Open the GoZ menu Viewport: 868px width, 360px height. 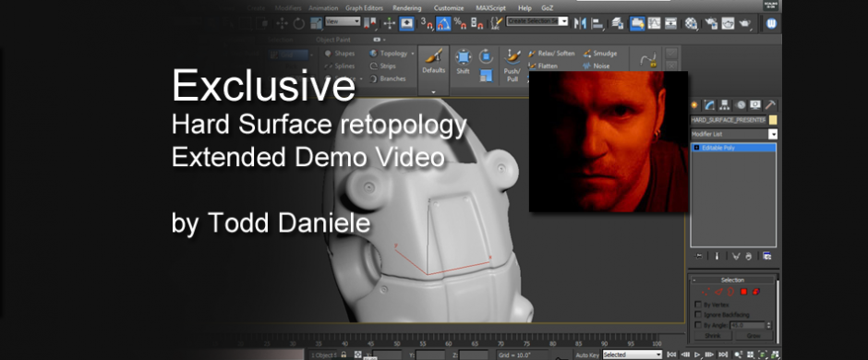click(547, 8)
